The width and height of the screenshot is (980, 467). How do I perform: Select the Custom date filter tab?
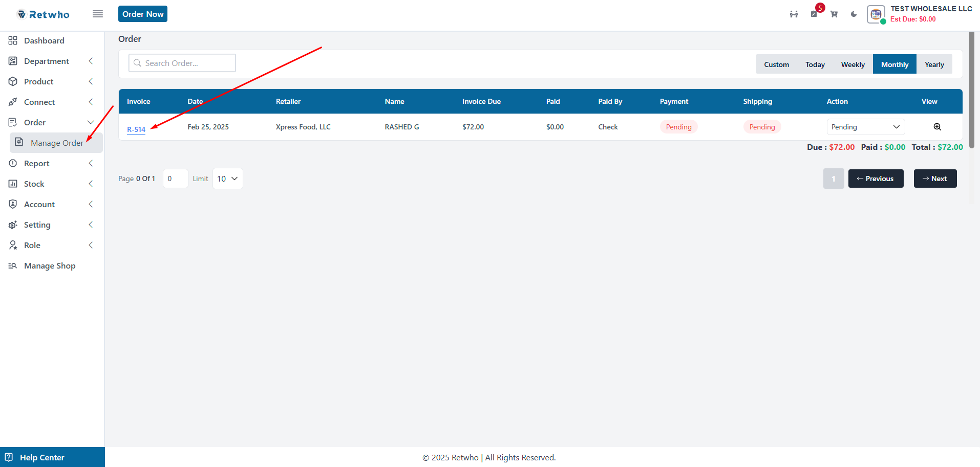pyautogui.click(x=776, y=64)
